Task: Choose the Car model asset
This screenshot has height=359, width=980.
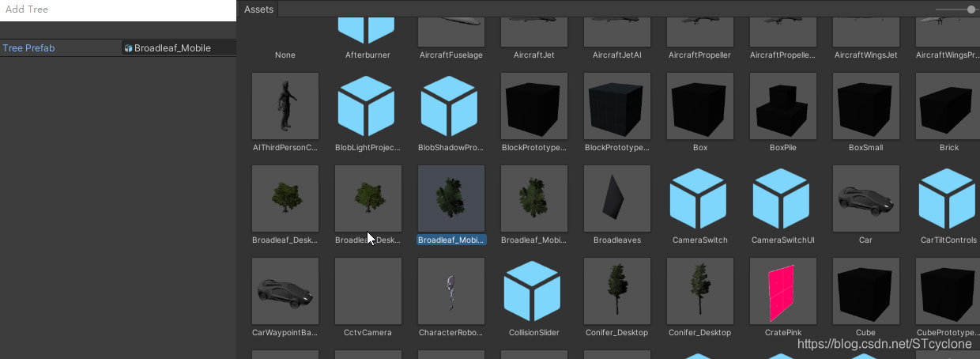Action: coord(865,198)
